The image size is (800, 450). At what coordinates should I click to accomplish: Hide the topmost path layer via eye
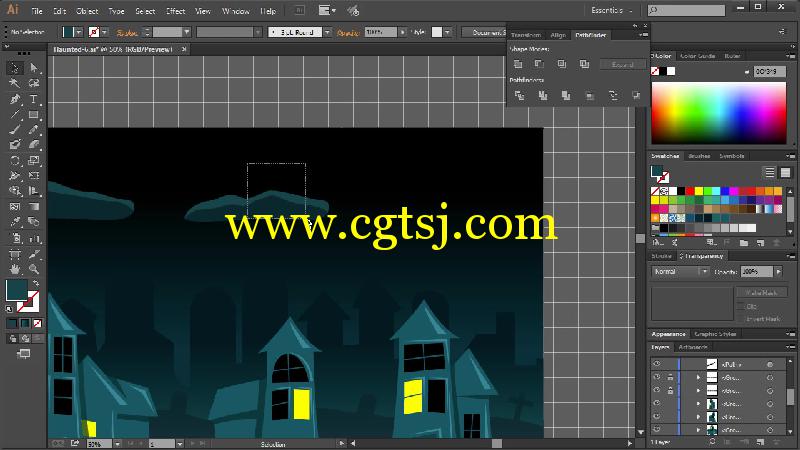[x=657, y=364]
